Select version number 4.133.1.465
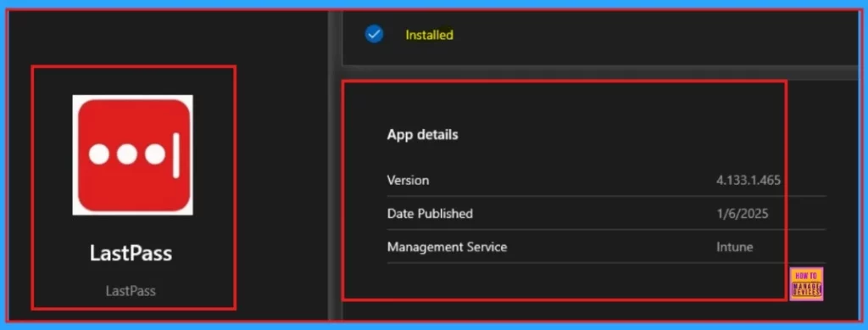Image resolution: width=868 pixels, height=330 pixels. [748, 180]
